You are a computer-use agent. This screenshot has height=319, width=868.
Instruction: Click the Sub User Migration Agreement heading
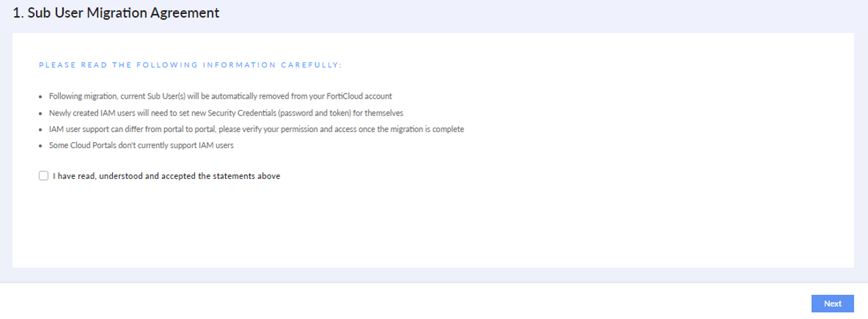click(116, 13)
